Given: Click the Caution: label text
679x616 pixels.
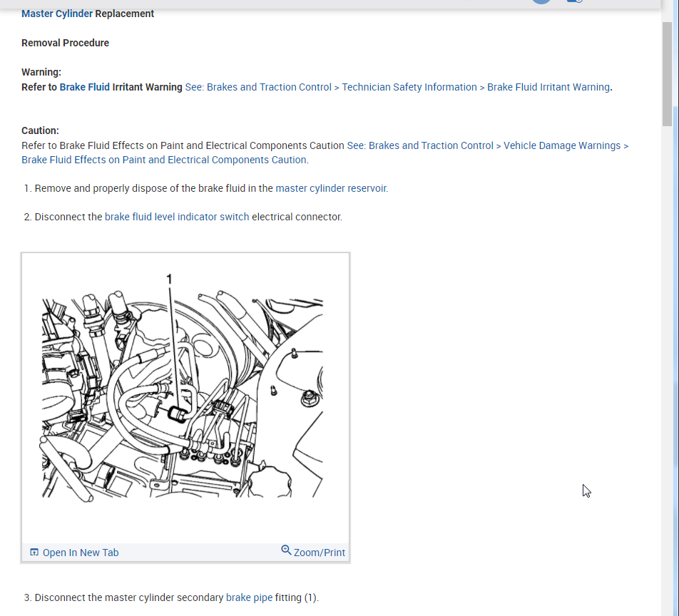Looking at the screenshot, I should click(x=40, y=130).
